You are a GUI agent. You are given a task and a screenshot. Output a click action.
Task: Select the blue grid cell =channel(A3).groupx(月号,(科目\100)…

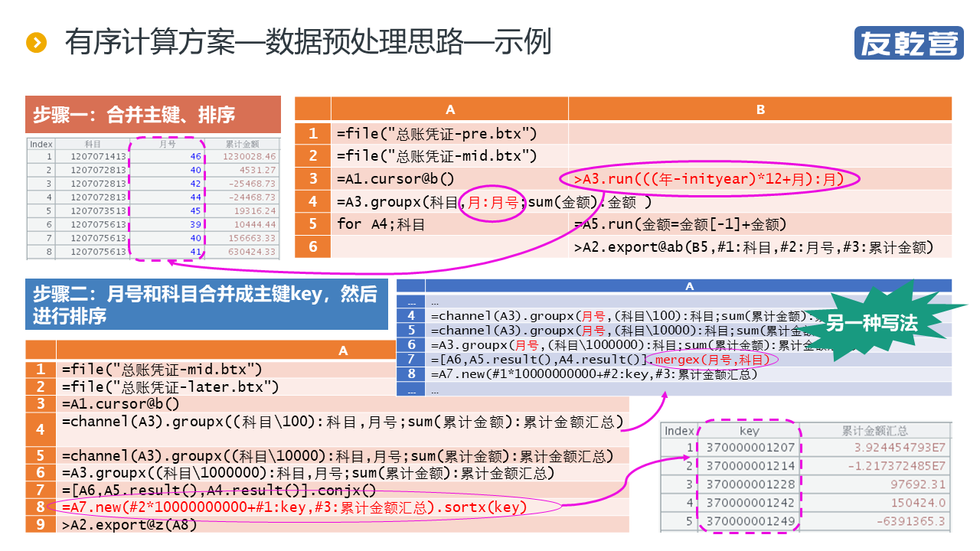689,315
